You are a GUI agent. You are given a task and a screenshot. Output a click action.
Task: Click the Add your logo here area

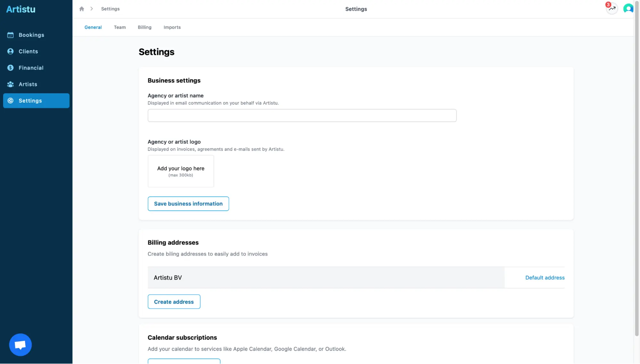pyautogui.click(x=181, y=171)
